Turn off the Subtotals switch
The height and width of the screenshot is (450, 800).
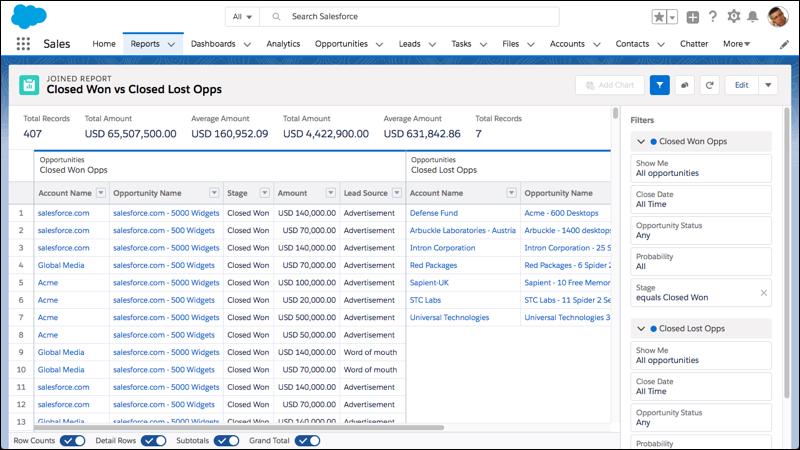(x=227, y=440)
